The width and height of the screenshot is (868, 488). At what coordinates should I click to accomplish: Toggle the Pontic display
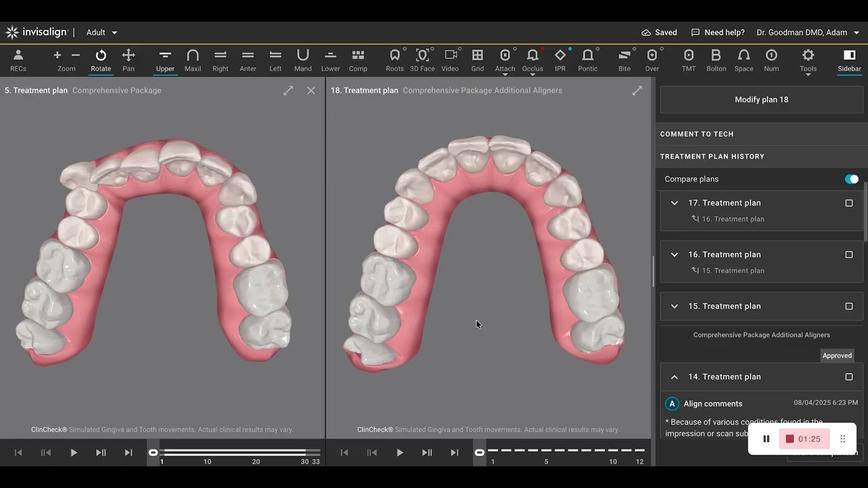pos(588,60)
